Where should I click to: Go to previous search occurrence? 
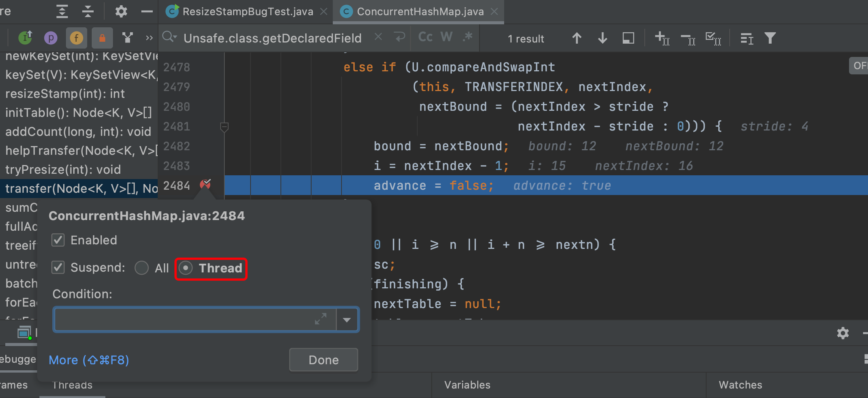(577, 38)
